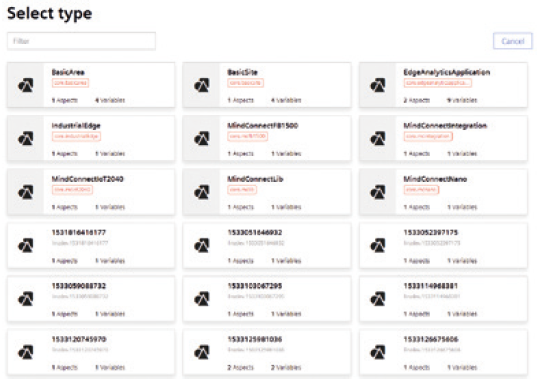Viewport: 538px width, 379px height.
Task: Click the MindConnectIoT2040 type icon
Action: tap(26, 192)
